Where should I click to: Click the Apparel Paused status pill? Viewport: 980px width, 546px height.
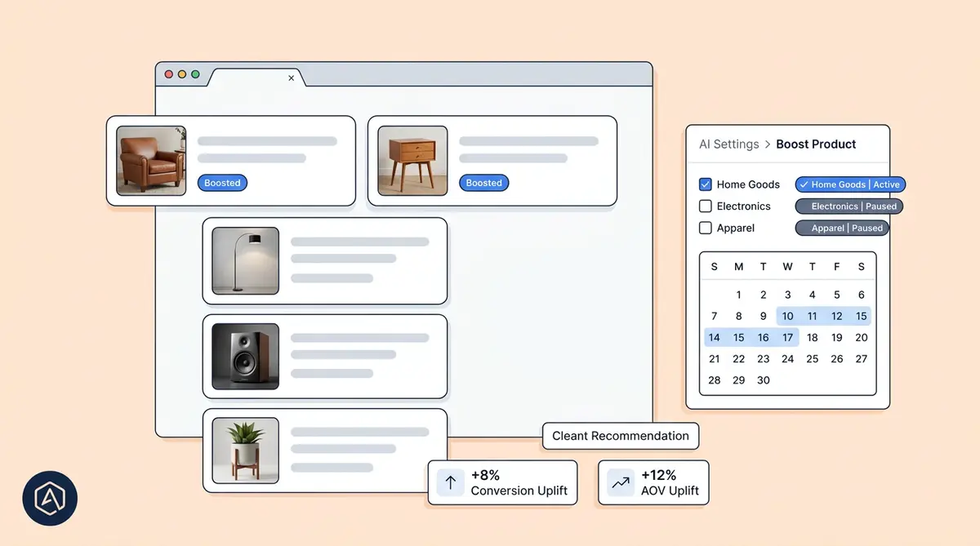point(843,228)
